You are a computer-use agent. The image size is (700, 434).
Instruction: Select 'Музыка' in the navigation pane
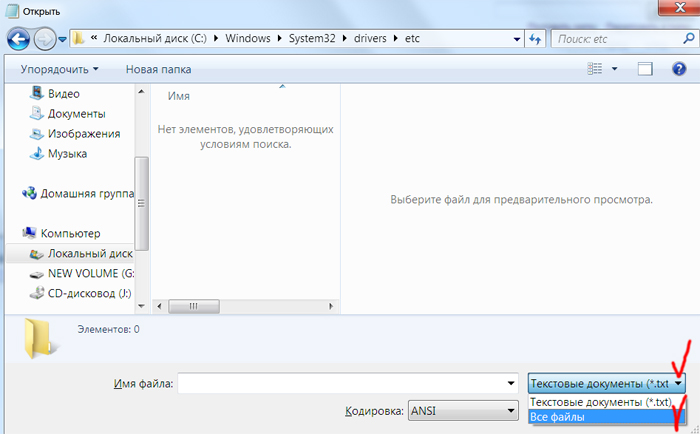58,154
